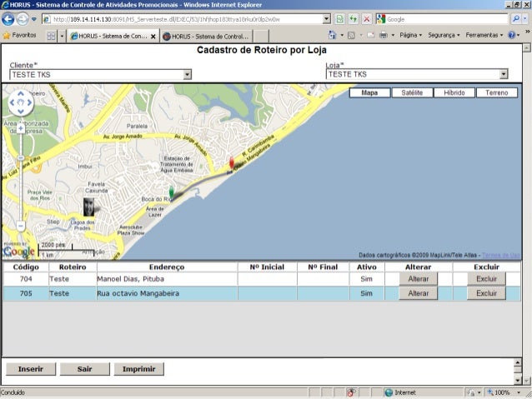Click Excluir for row 705
The height and width of the screenshot is (399, 532).
(486, 293)
